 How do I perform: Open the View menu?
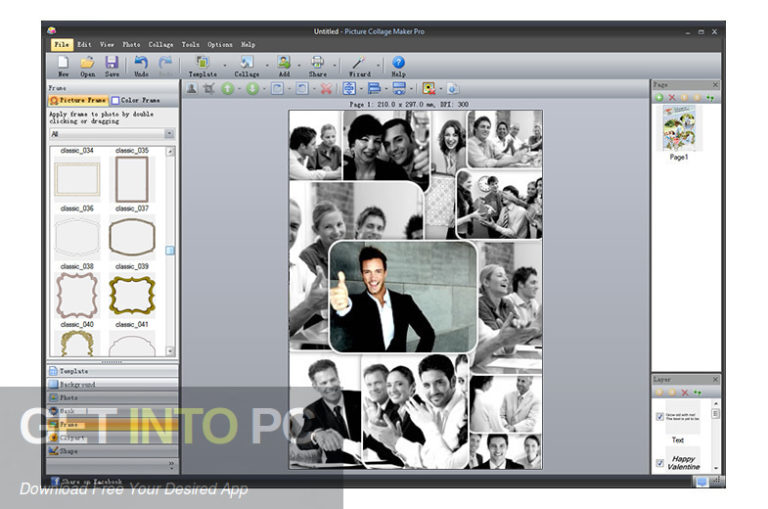click(x=107, y=45)
